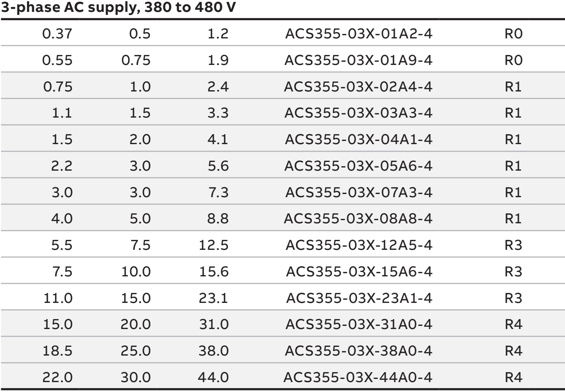
Task: Select the ACS355-03X-01A9-4 cell
Action: coord(358,60)
